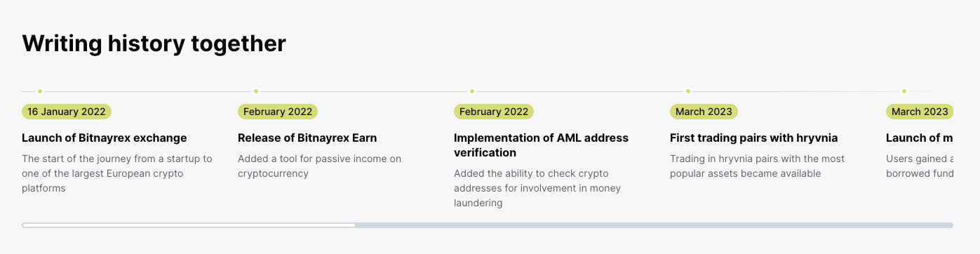Click the passive income description text
The height and width of the screenshot is (254, 980).
[319, 166]
